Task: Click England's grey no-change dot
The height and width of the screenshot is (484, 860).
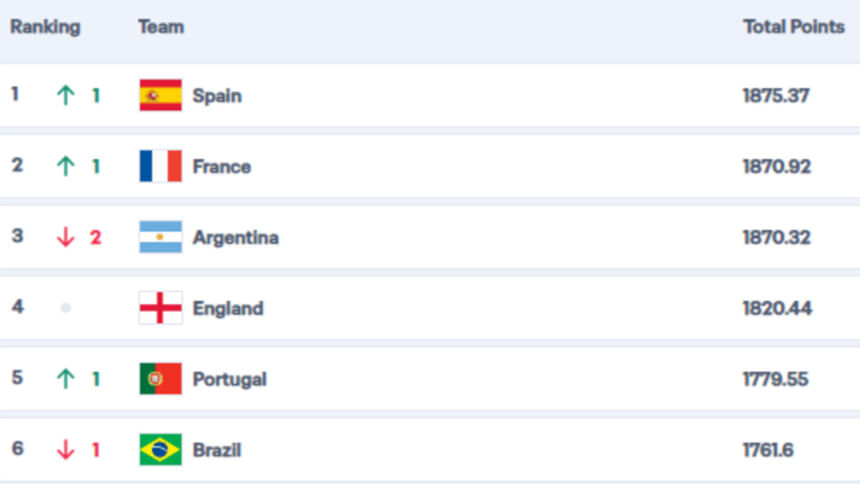Action: [x=66, y=308]
